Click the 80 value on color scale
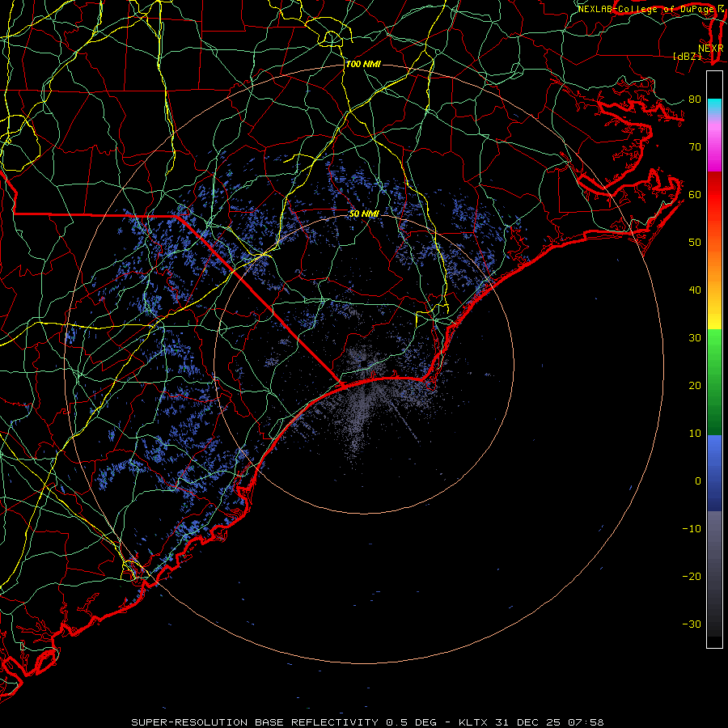This screenshot has height=728, width=728. [x=695, y=99]
